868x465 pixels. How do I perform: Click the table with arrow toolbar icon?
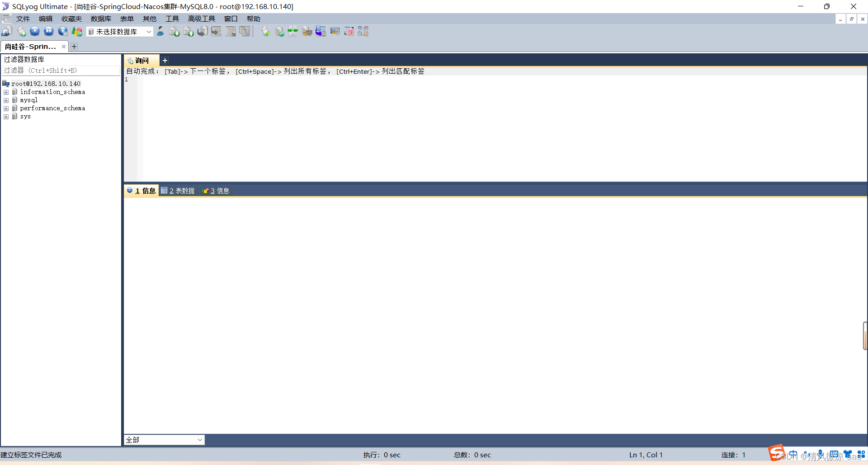[217, 31]
